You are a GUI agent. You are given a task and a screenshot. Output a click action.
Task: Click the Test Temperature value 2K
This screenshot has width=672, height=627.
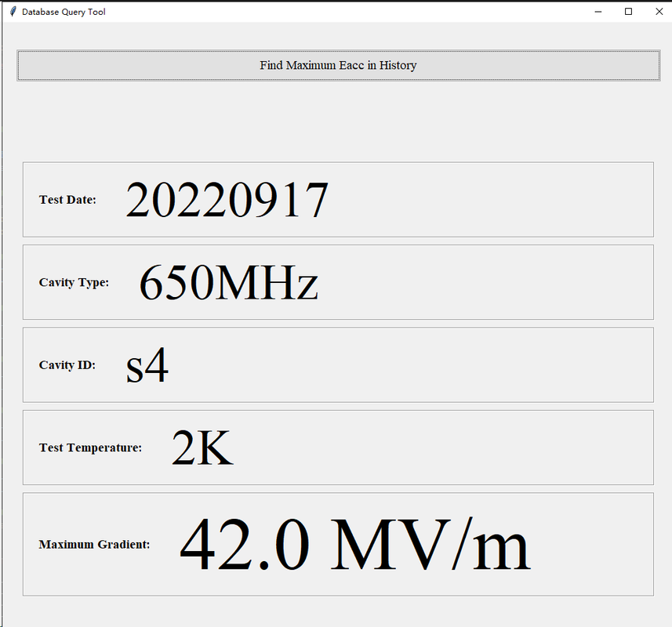click(202, 448)
